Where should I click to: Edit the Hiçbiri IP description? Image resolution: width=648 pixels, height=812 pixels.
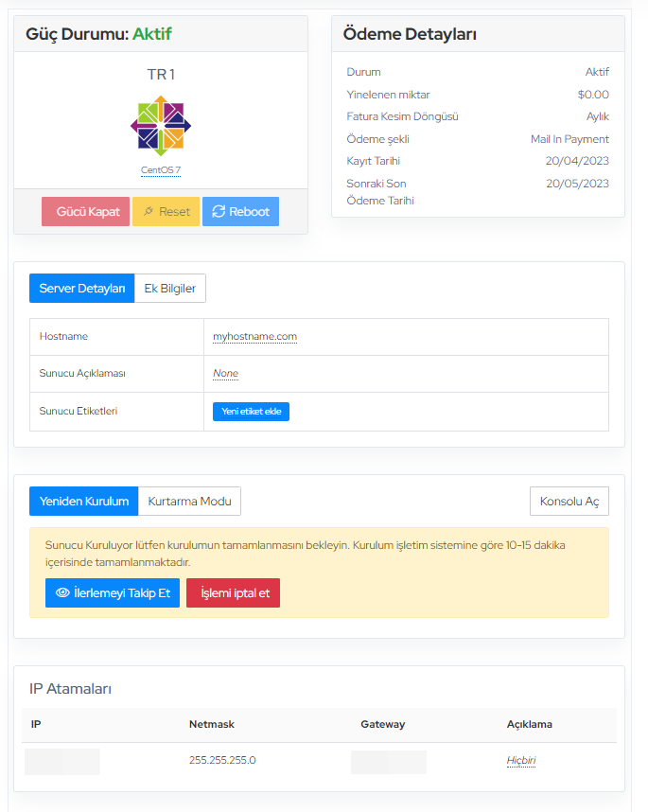(520, 760)
